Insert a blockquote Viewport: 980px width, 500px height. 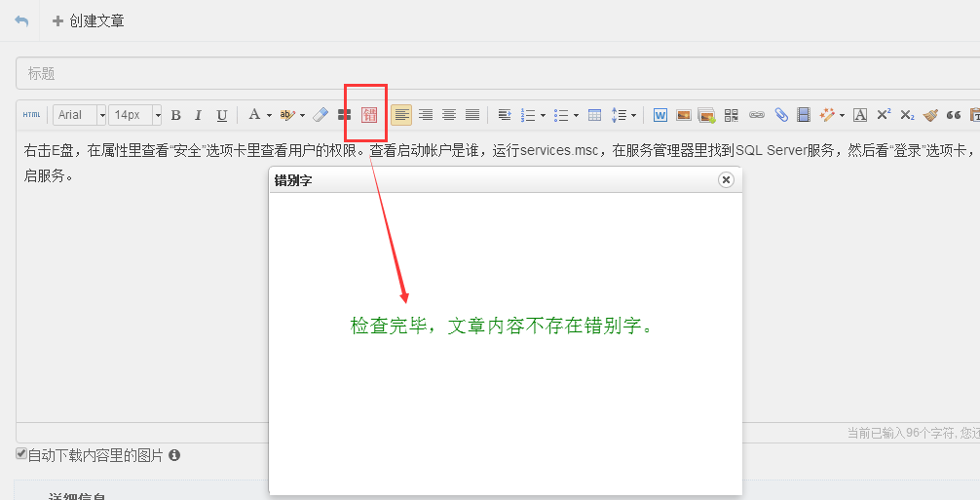click(x=954, y=115)
